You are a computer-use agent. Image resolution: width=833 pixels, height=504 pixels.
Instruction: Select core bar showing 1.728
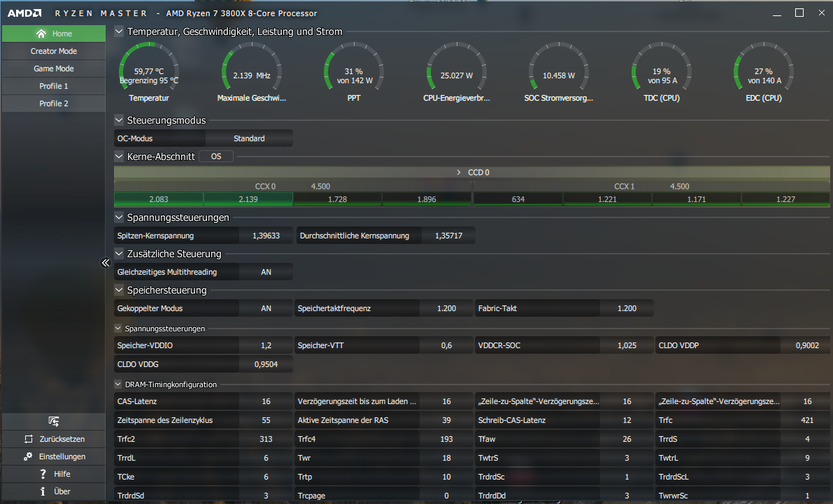tap(337, 199)
